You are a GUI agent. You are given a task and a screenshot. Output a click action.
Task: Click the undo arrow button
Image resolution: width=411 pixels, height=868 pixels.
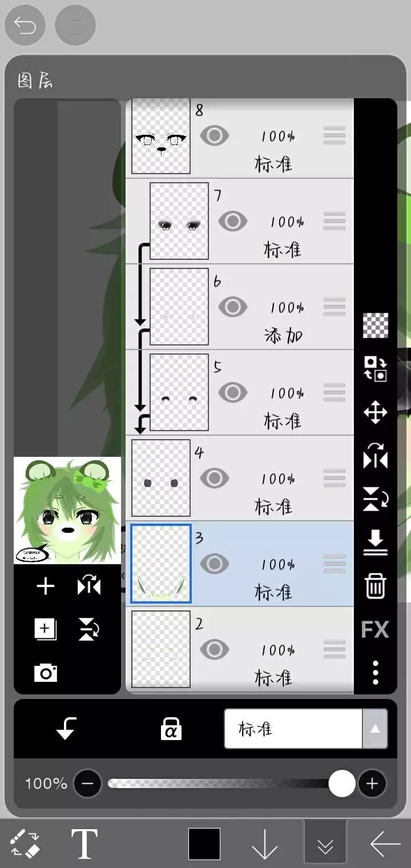click(25, 25)
